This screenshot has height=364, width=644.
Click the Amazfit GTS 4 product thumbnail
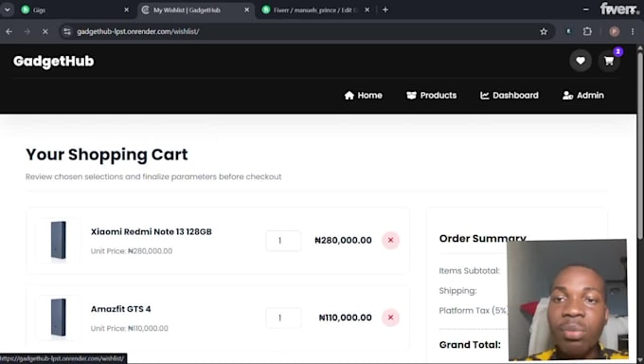pos(58,318)
